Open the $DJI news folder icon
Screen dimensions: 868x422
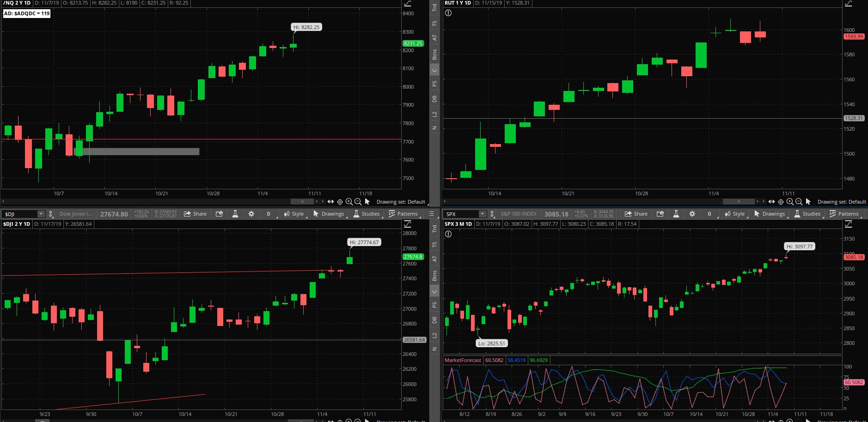click(219, 214)
